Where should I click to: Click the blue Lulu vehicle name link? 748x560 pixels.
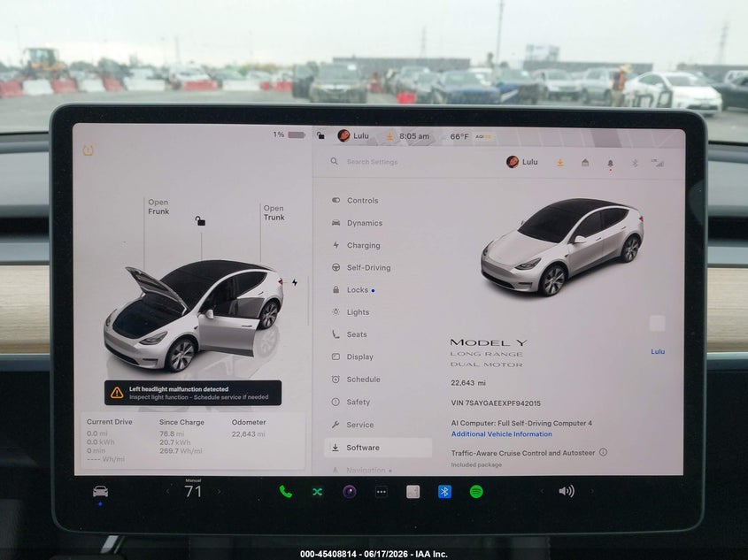(x=658, y=352)
